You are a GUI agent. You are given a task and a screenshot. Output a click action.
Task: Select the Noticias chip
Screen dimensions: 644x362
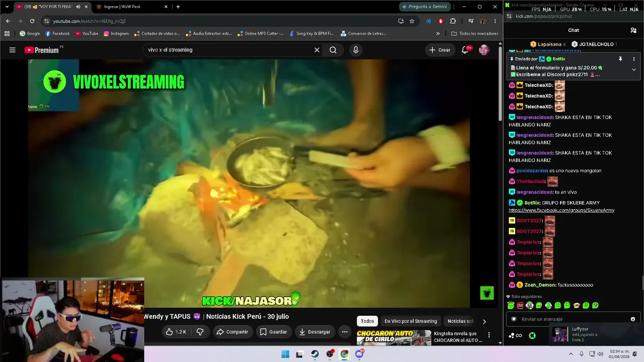click(x=460, y=321)
